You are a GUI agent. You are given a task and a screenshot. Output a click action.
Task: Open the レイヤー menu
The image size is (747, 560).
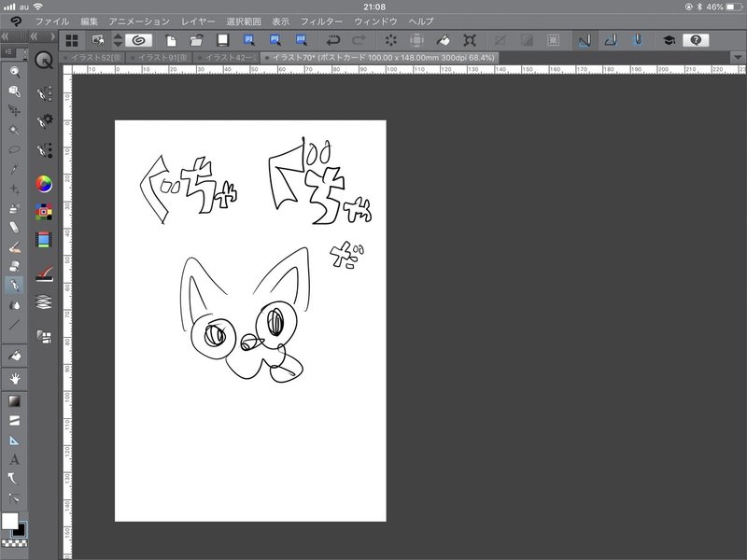pos(198,21)
